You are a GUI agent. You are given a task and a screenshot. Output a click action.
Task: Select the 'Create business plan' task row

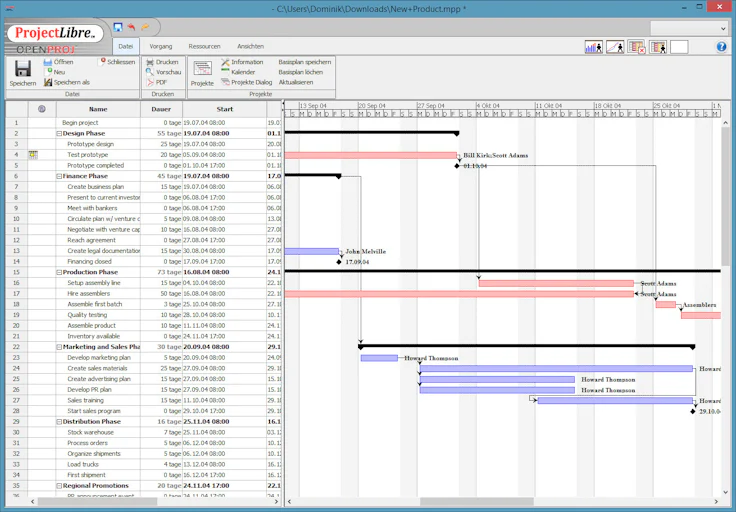[143, 187]
